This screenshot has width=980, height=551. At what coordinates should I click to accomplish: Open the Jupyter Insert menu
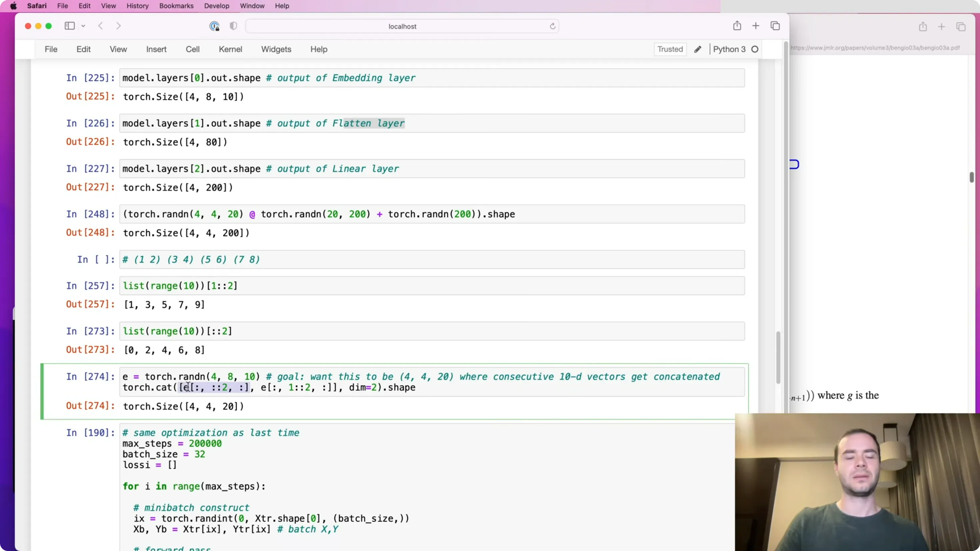[156, 49]
